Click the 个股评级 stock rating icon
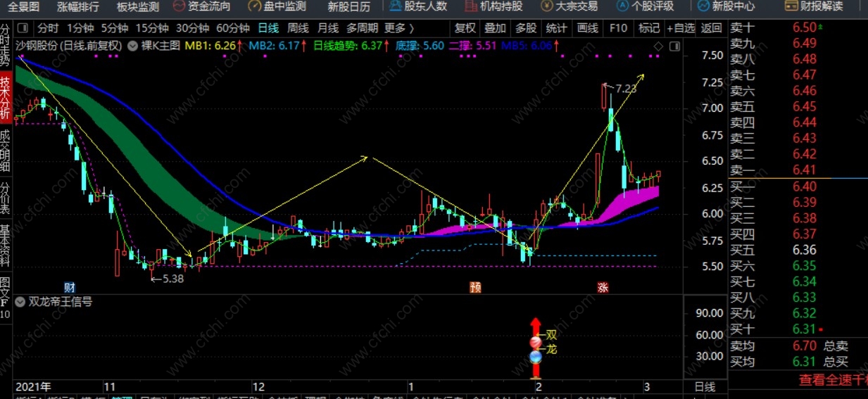The height and width of the screenshot is (399, 868). click(622, 6)
